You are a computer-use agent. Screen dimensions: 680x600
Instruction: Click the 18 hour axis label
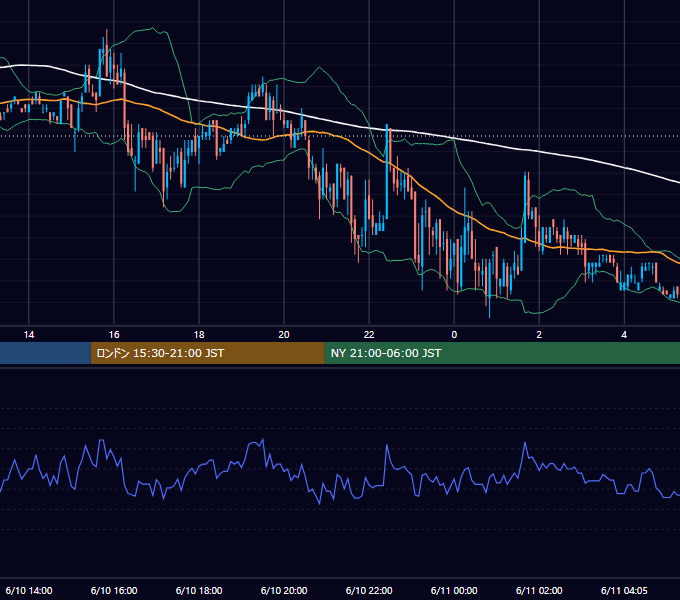(199, 335)
